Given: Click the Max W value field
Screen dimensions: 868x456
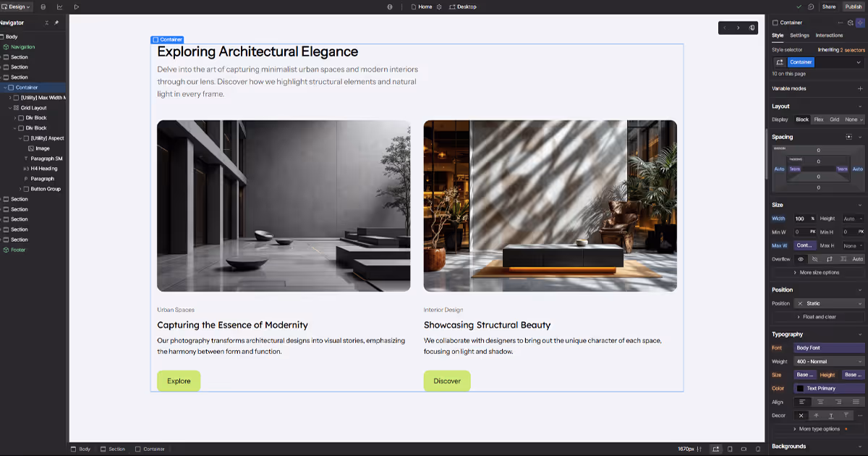Looking at the screenshot, I should click(x=805, y=245).
